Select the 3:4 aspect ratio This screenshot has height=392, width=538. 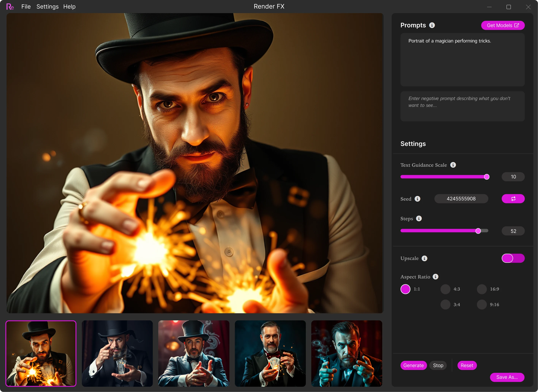click(x=445, y=304)
